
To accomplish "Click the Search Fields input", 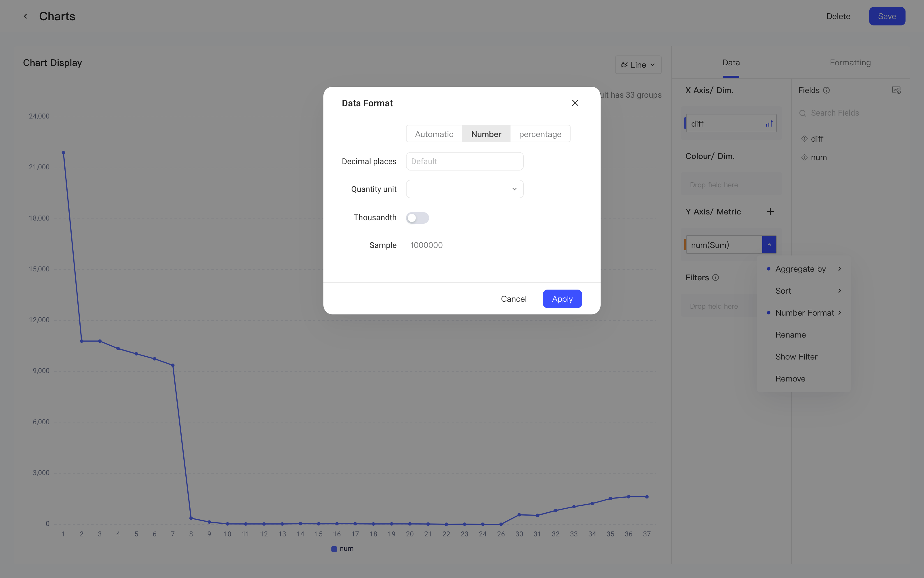I will click(x=850, y=113).
